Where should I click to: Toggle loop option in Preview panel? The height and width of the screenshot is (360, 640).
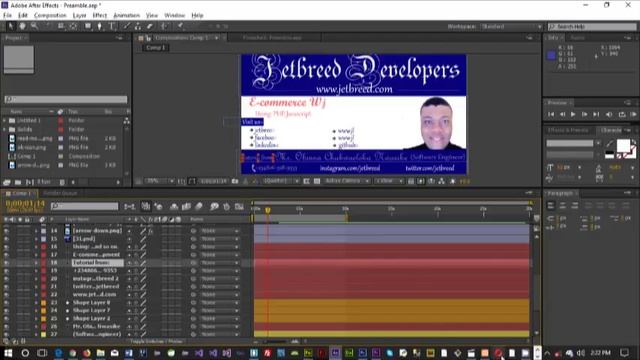coord(622,115)
